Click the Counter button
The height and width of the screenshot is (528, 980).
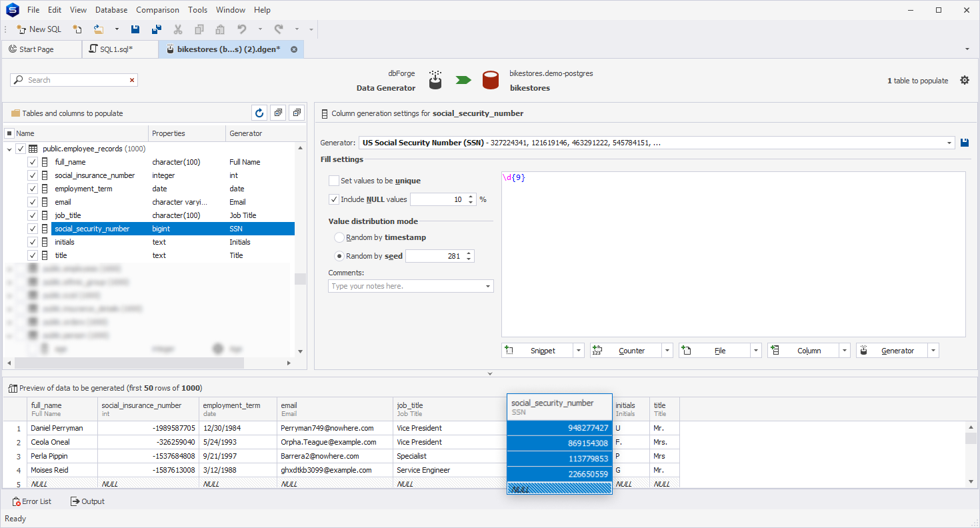(x=626, y=351)
